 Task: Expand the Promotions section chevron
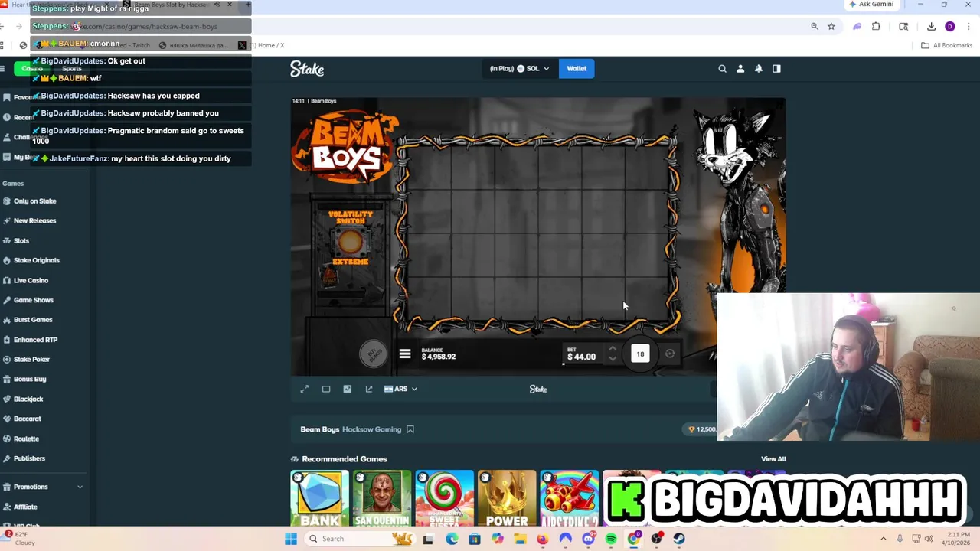(80, 487)
